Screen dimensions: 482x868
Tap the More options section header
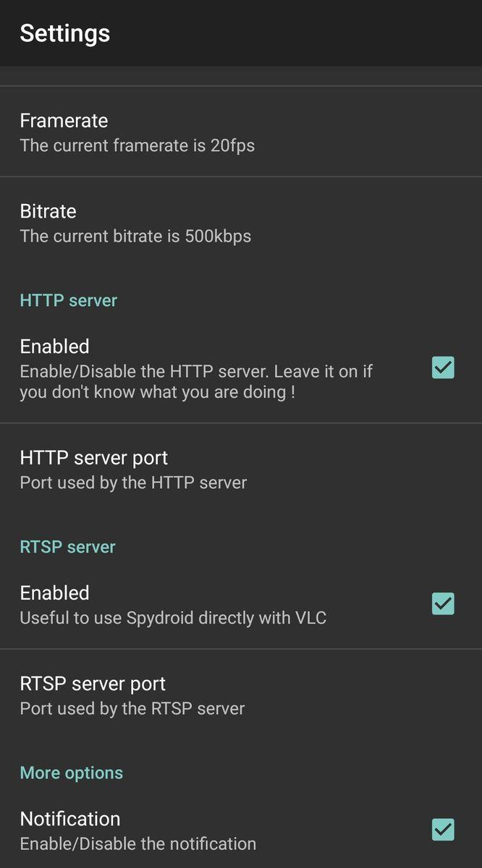coord(72,773)
